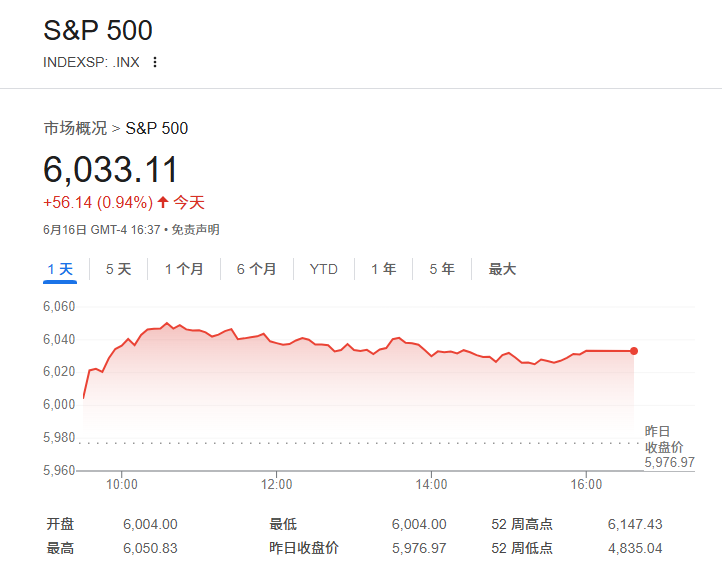Click the red up arrow next to today's change
The image size is (722, 568).
163,202
